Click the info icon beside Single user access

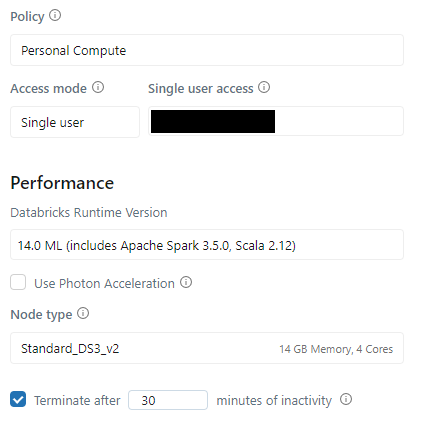click(x=264, y=87)
